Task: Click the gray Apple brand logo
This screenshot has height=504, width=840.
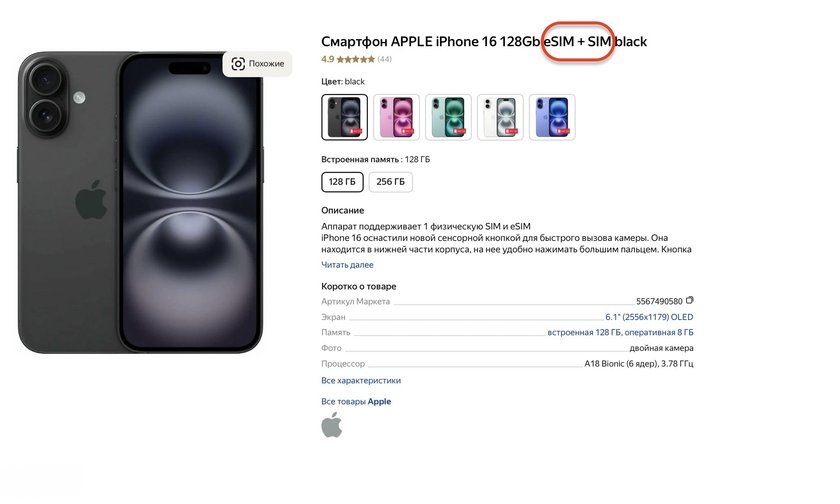Action: pos(332,425)
